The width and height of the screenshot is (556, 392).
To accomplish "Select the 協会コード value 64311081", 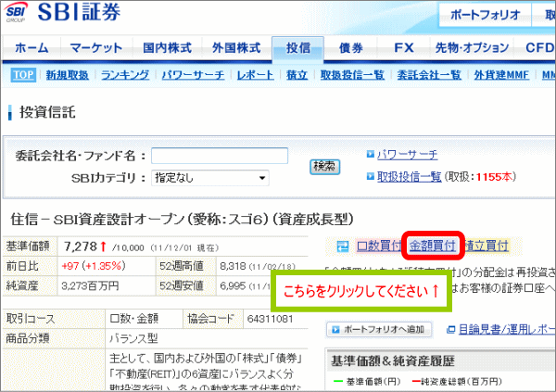I will click(x=270, y=319).
